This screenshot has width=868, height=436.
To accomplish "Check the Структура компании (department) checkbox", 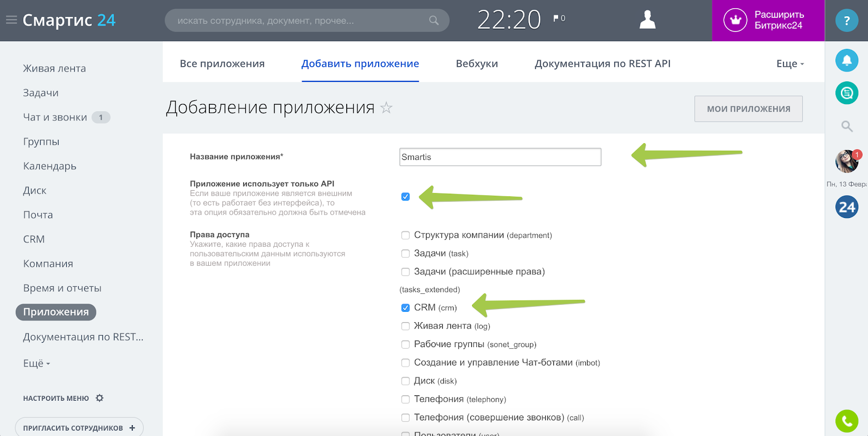I will 405,235.
